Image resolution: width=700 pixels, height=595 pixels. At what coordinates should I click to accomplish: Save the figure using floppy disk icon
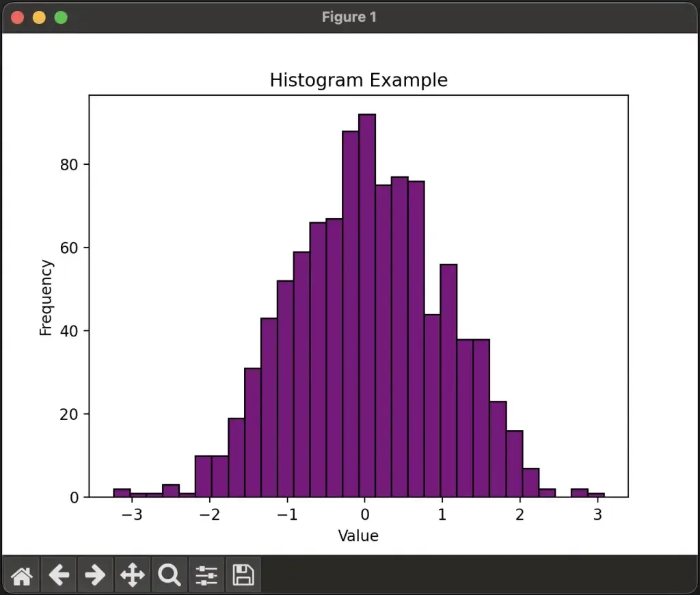pyautogui.click(x=243, y=575)
